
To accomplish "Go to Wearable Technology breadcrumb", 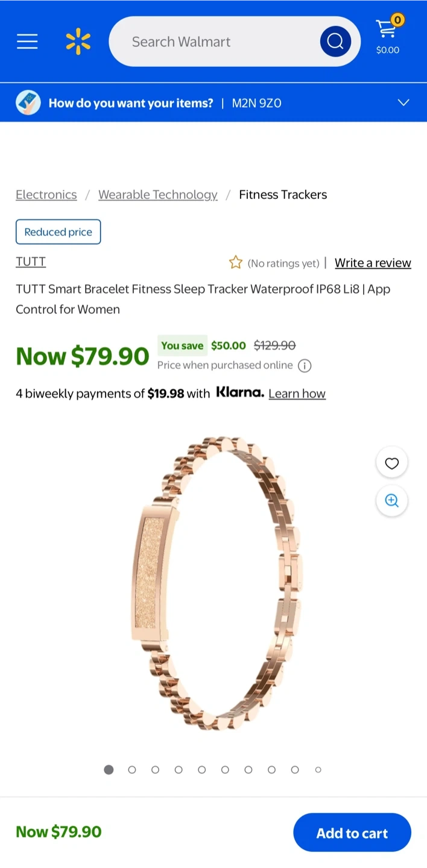I will coord(158,195).
